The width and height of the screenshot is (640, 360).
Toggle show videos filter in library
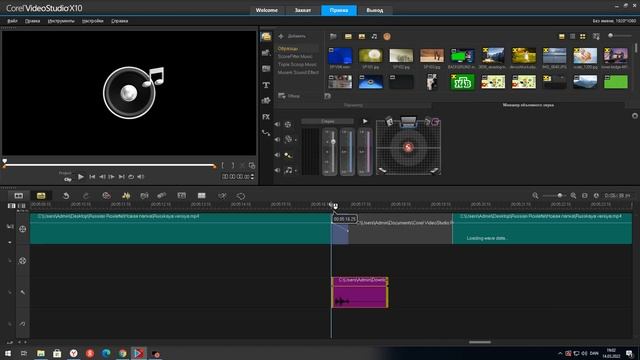pyautogui.click(x=348, y=36)
